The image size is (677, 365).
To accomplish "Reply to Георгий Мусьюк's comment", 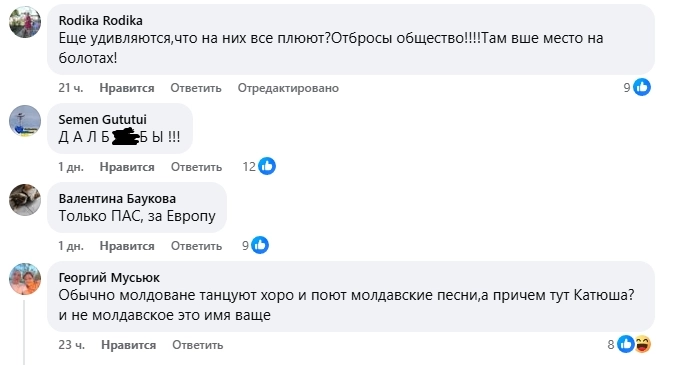I will click(x=198, y=345).
